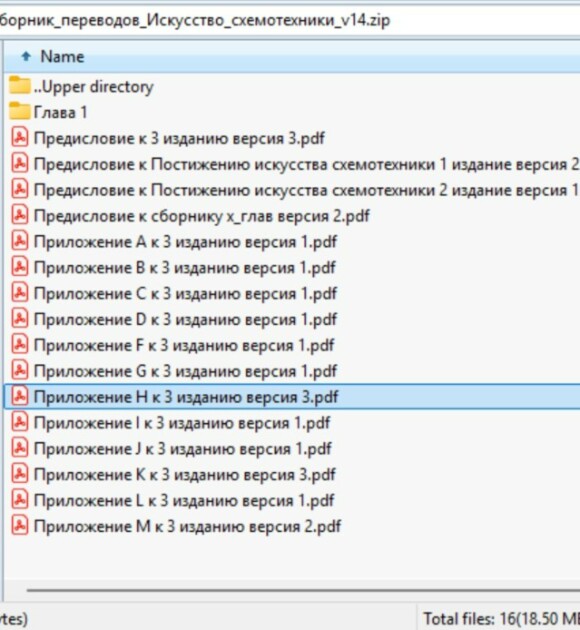Select Приложение C к 3 изданию версия 1.pdf
This screenshot has width=580, height=630.
pos(292,293)
